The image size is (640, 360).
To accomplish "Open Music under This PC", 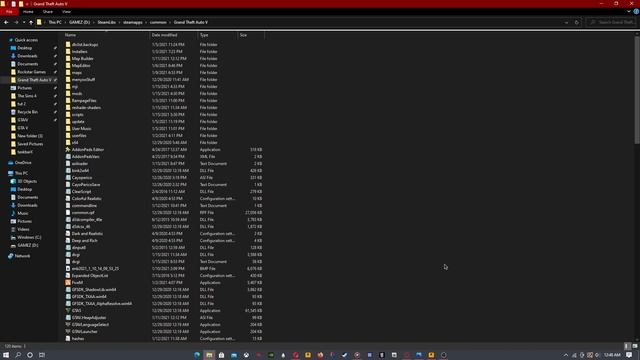I will (x=23, y=213).
